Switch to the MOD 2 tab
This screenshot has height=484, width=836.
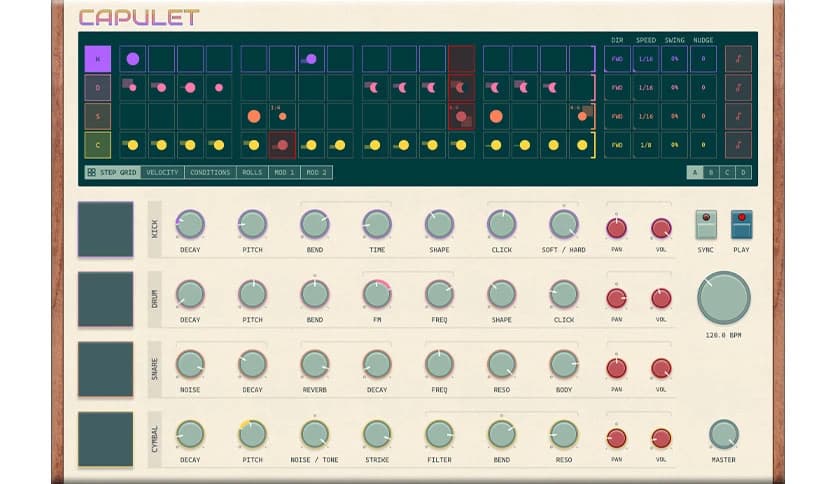tap(317, 172)
